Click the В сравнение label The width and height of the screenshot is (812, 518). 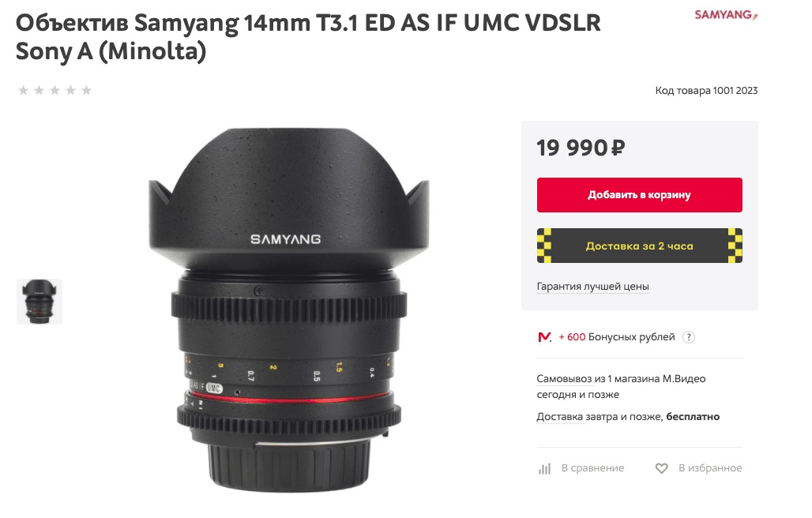[x=592, y=467]
